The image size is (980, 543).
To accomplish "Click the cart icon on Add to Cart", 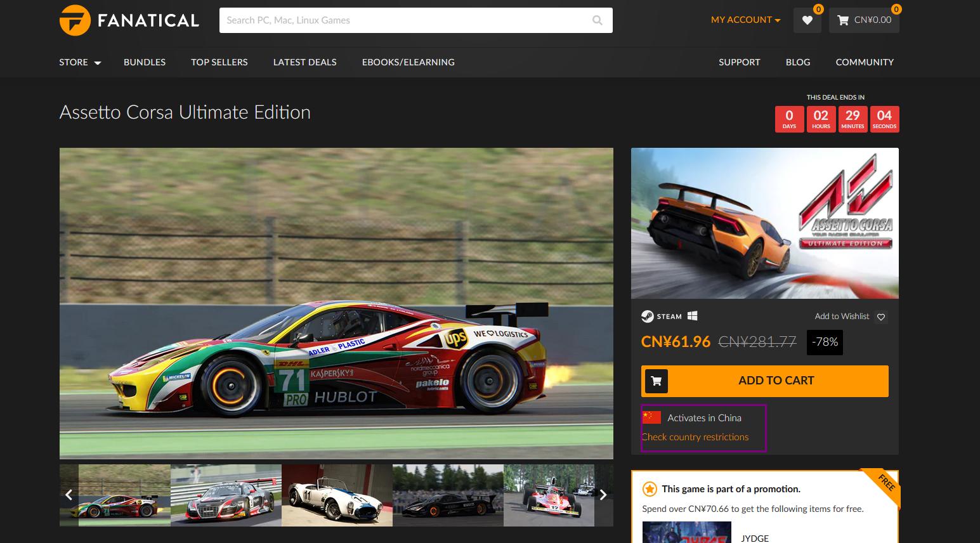I will pyautogui.click(x=657, y=381).
